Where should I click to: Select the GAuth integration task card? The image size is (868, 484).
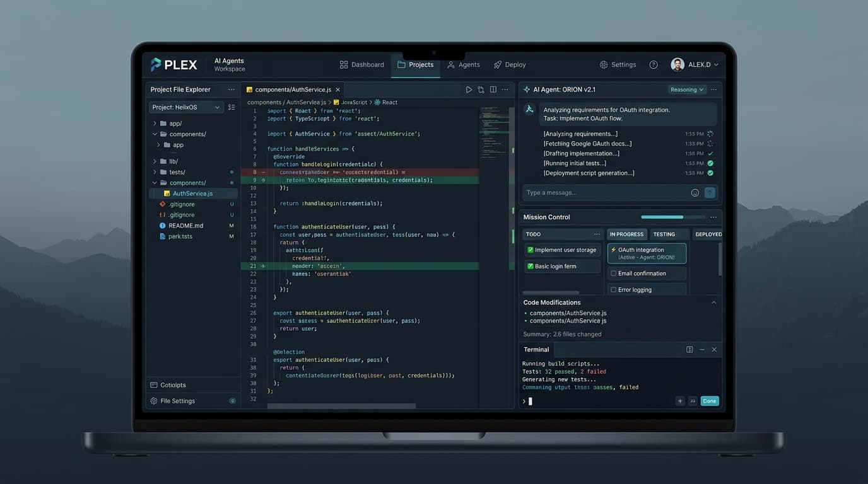[647, 253]
